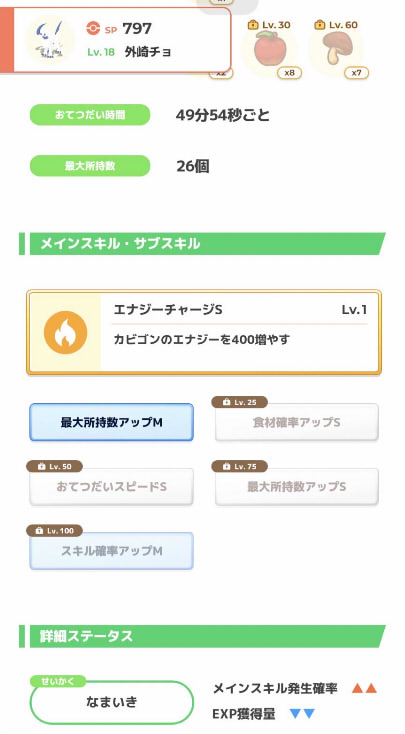Tap the おてつだい時間 green label

90,115
